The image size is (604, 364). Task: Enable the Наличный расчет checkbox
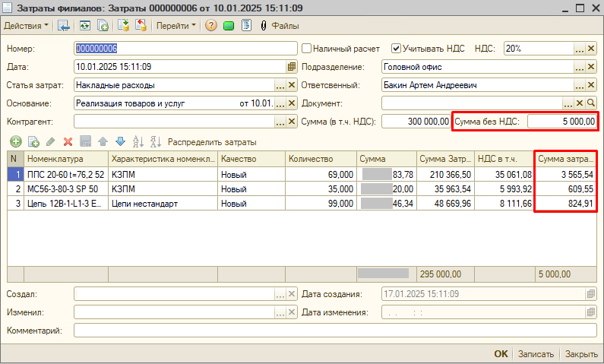306,49
